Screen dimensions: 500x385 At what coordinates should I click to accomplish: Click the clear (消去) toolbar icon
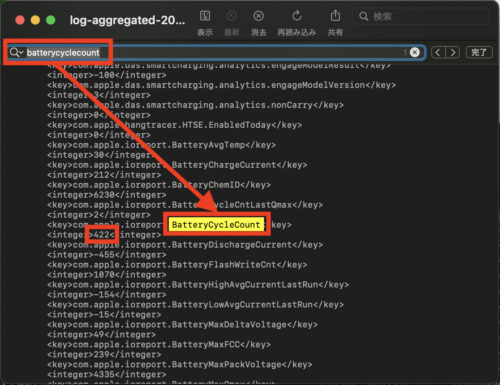tap(258, 16)
